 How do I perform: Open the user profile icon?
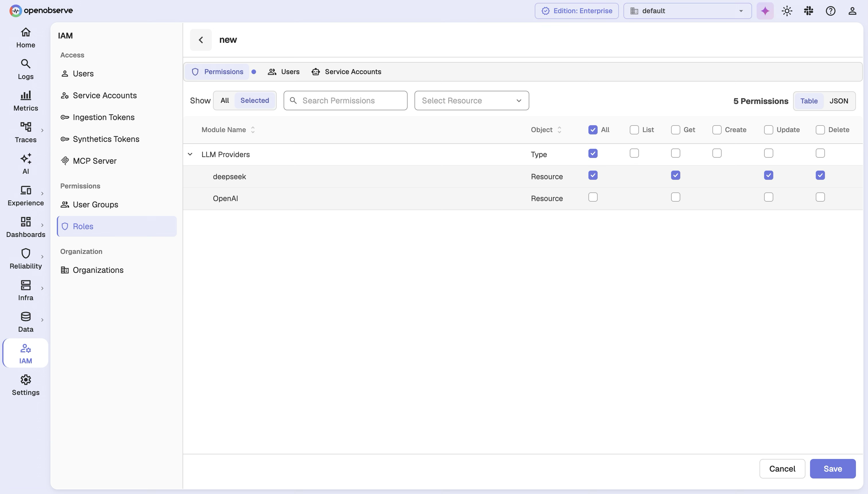click(x=852, y=11)
